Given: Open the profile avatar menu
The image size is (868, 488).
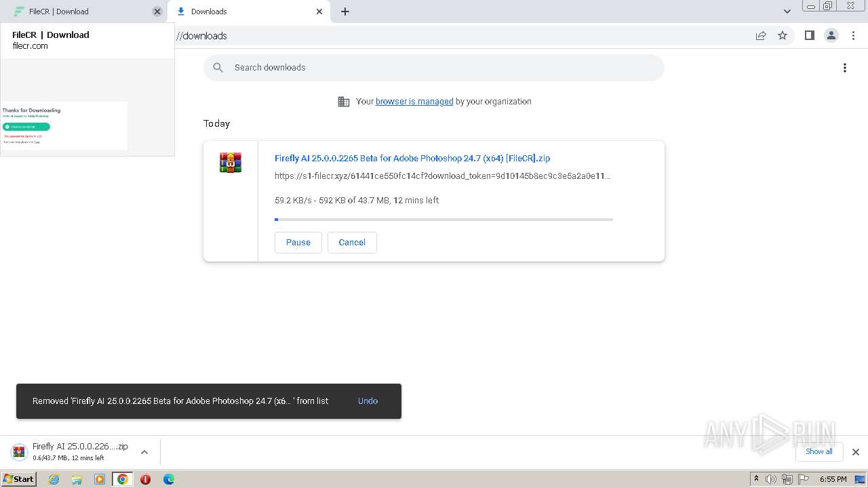Looking at the screenshot, I should coord(831,36).
